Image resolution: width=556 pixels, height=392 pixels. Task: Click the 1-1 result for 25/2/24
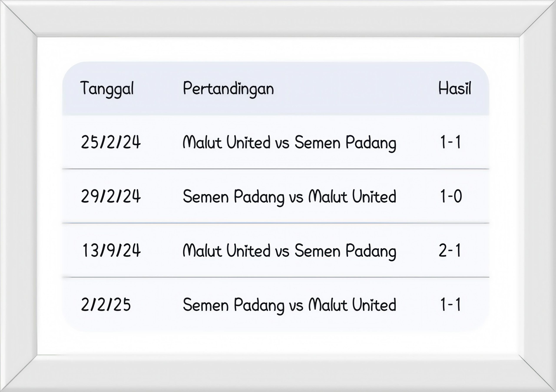pos(450,142)
